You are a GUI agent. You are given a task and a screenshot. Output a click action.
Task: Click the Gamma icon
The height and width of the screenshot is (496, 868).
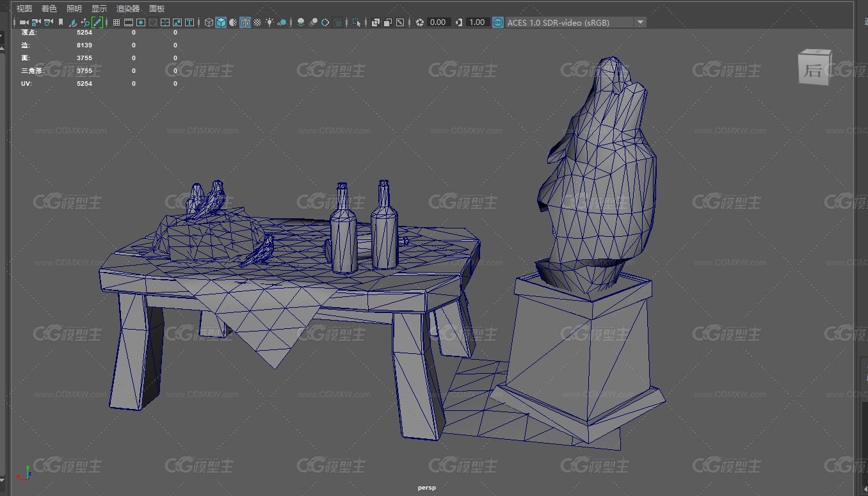(459, 22)
